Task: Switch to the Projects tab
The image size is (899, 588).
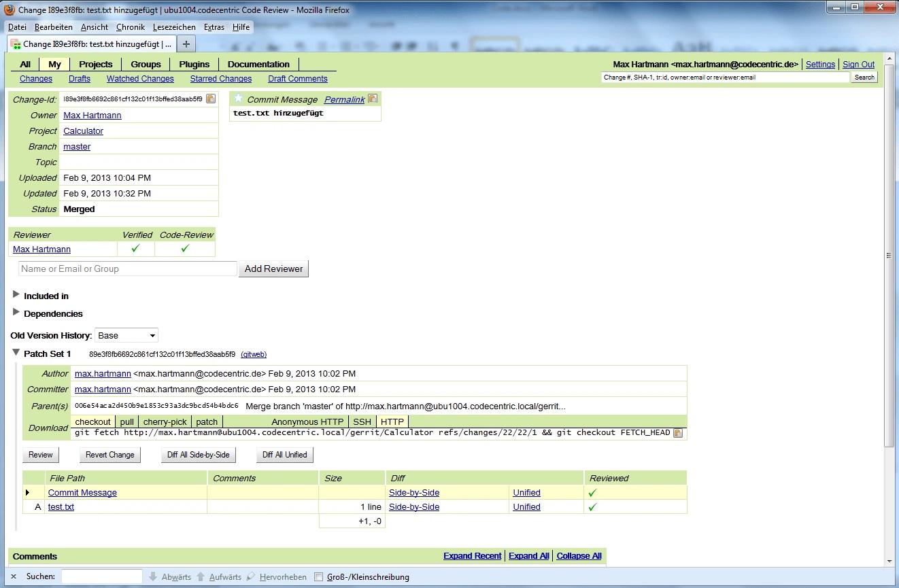Action: coord(95,64)
